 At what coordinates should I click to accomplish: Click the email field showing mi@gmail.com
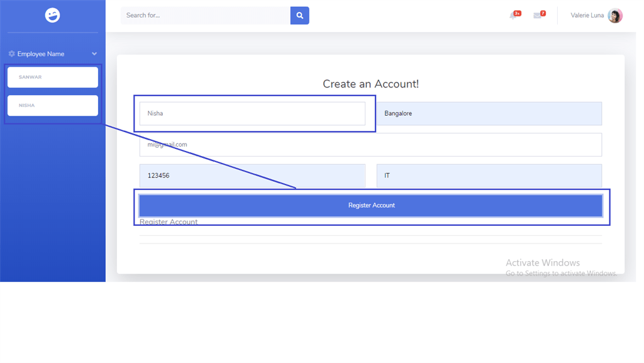(370, 144)
